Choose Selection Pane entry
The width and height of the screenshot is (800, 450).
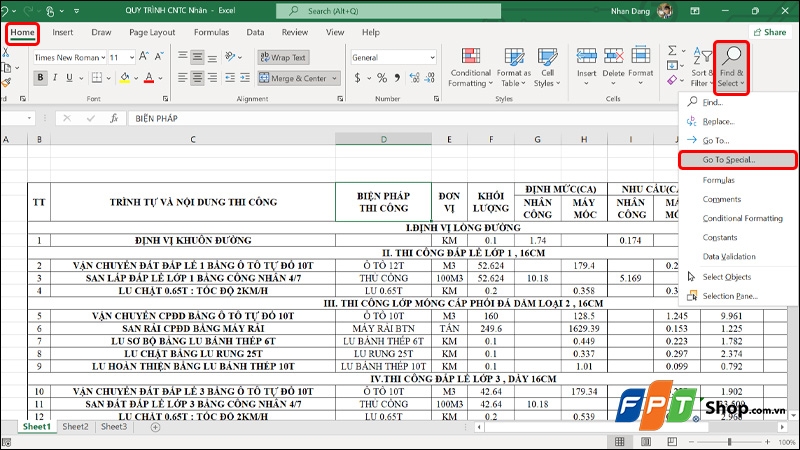(x=730, y=296)
